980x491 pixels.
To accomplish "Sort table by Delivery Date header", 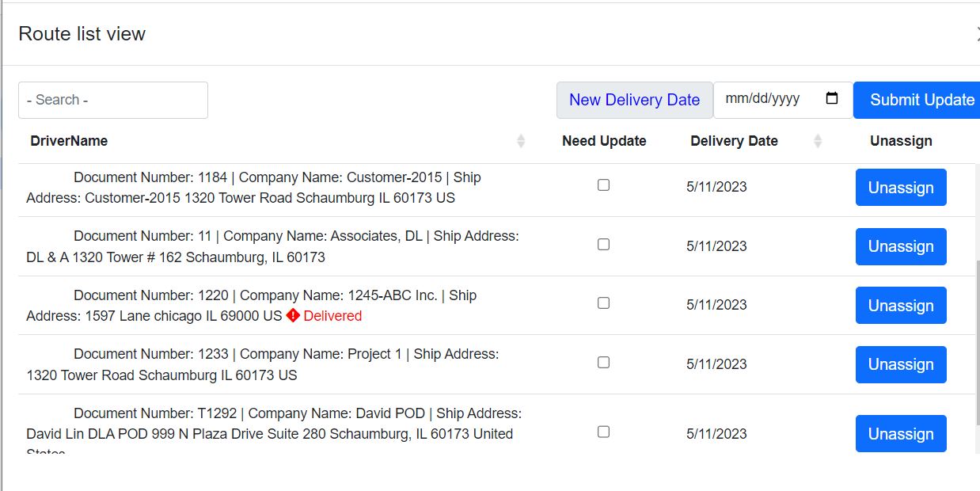I will pyautogui.click(x=734, y=141).
